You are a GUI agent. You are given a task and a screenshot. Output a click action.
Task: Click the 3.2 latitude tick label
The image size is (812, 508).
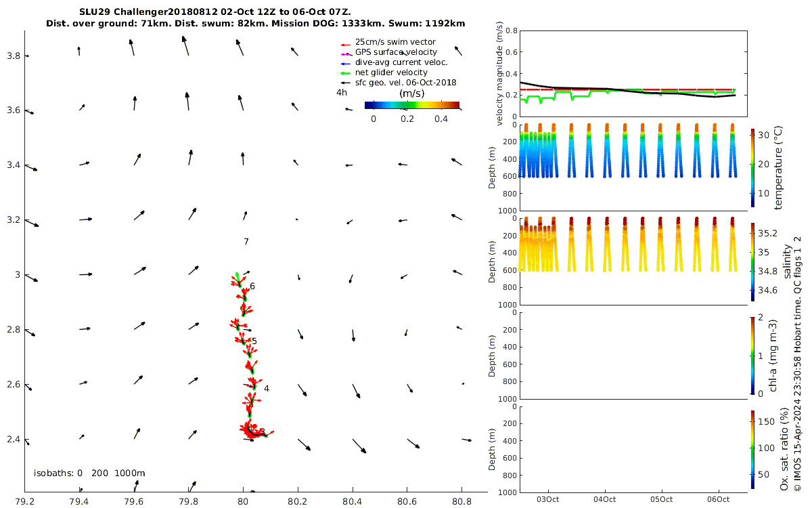(x=13, y=220)
